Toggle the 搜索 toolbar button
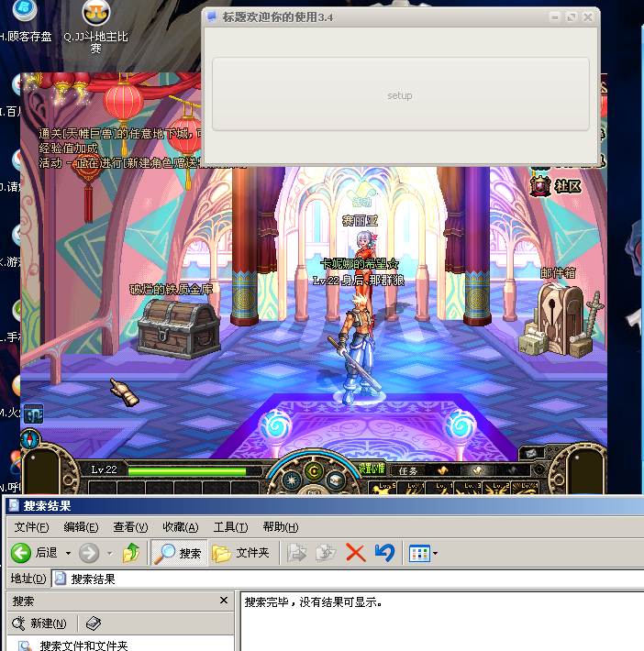 pos(179,553)
